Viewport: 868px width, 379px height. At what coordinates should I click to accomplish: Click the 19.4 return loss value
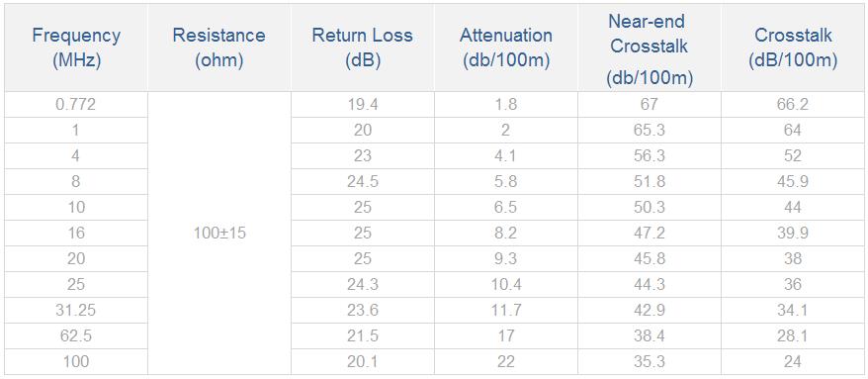click(363, 105)
